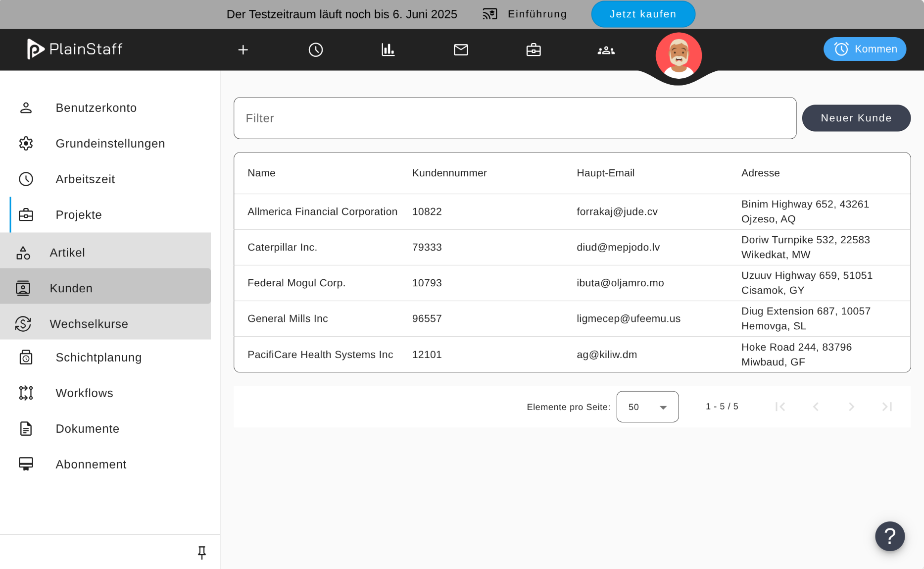The width and height of the screenshot is (924, 569).
Task: Click the Jetzt kaufen button
Action: click(x=643, y=14)
